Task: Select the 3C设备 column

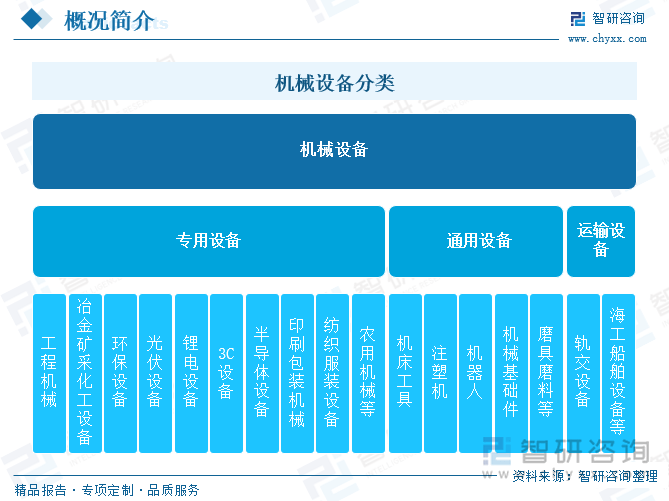Action: click(x=226, y=372)
